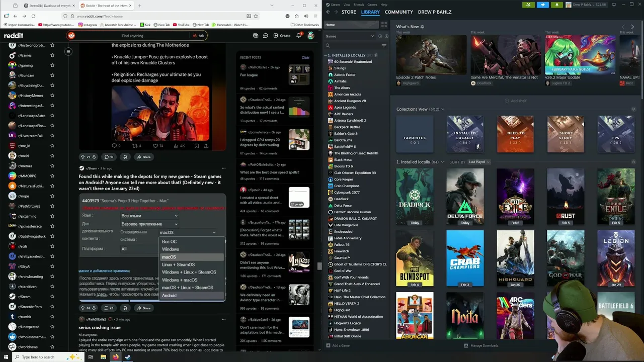Select Baldur's Gate 3 in game list
Image resolution: width=644 pixels, height=362 pixels.
346,133
